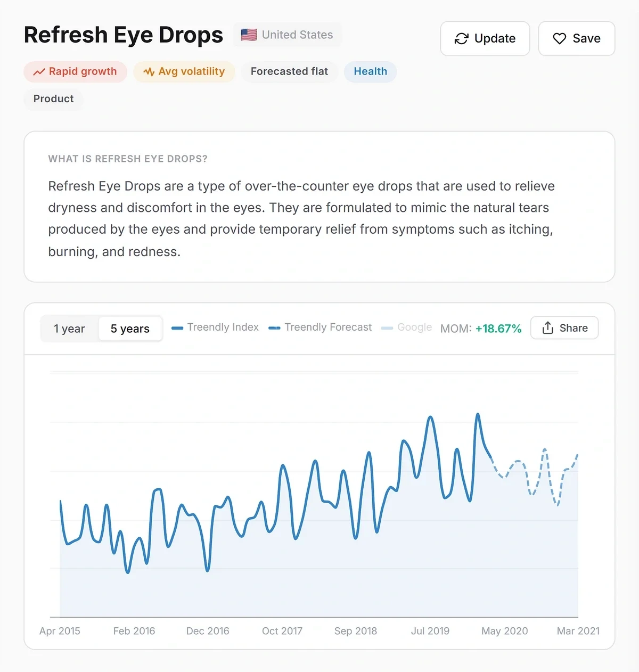
Task: Select the 5 years tab
Action: coord(130,329)
